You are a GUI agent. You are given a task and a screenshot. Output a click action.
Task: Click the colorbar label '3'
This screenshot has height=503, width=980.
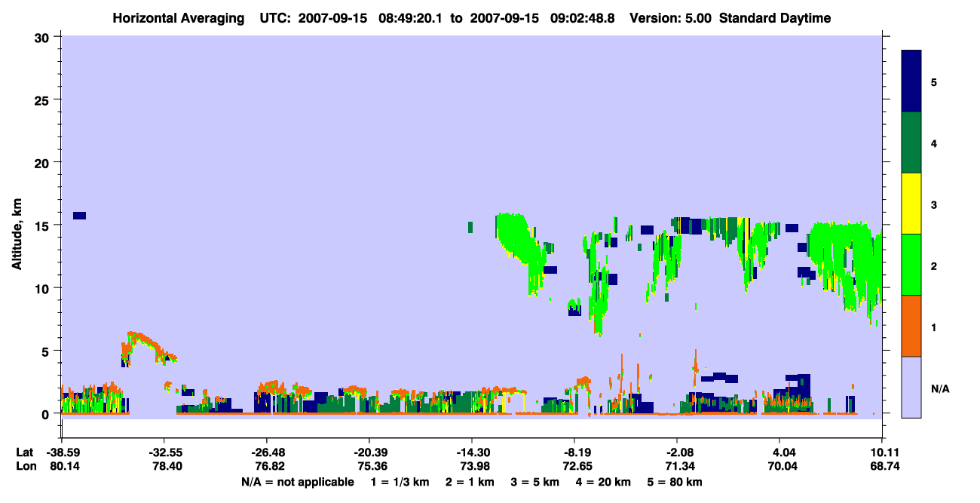934,204
